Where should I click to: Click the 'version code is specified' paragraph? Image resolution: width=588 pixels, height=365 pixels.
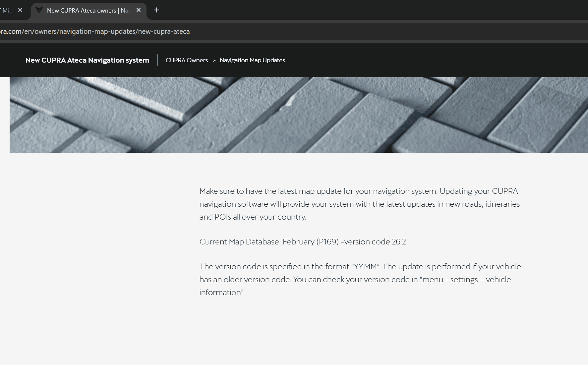[360, 280]
